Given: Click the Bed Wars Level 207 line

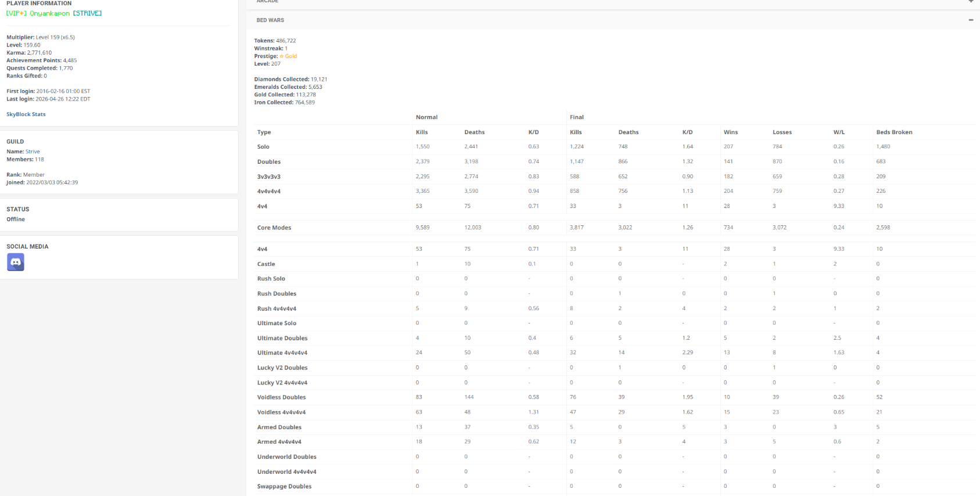Looking at the screenshot, I should tap(267, 64).
